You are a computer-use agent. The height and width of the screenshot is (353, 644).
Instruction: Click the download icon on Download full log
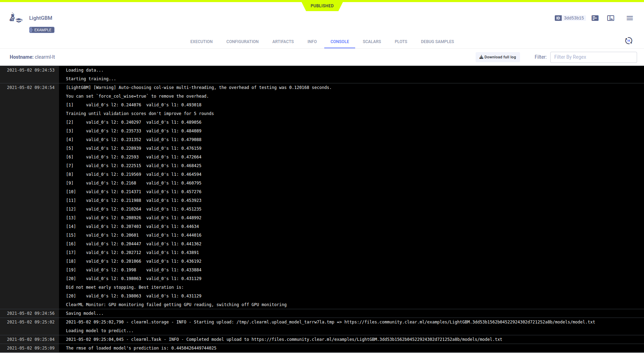coord(482,57)
